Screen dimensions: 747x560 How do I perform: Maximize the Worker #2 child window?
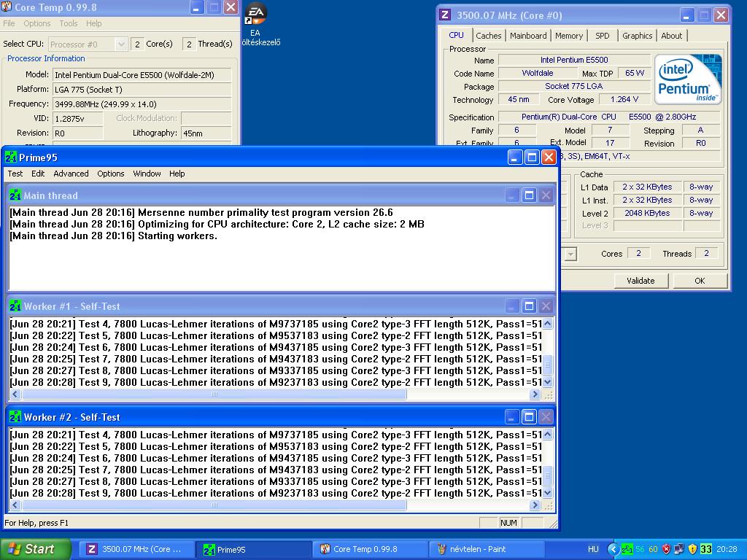tap(529, 416)
